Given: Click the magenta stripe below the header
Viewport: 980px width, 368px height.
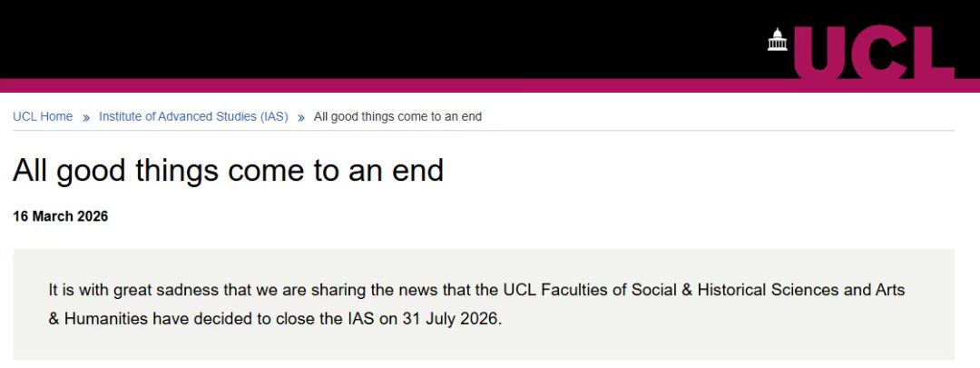Looking at the screenshot, I should click(x=363, y=85).
